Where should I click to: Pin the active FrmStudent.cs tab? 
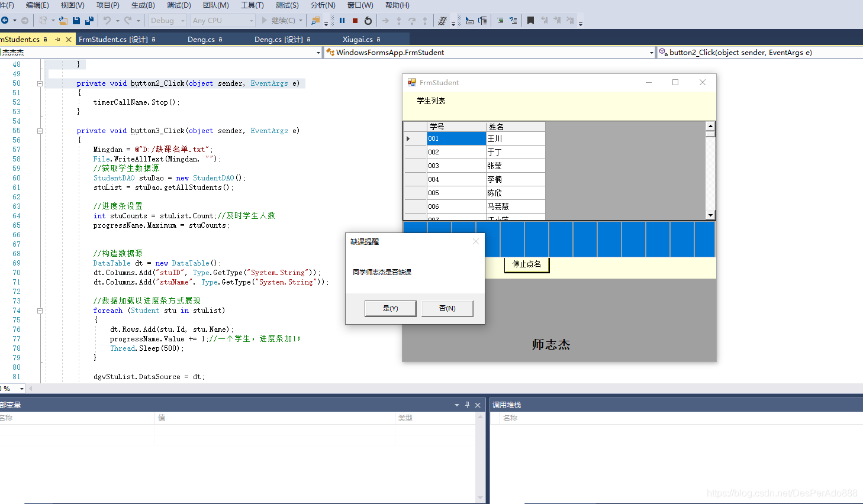point(57,40)
